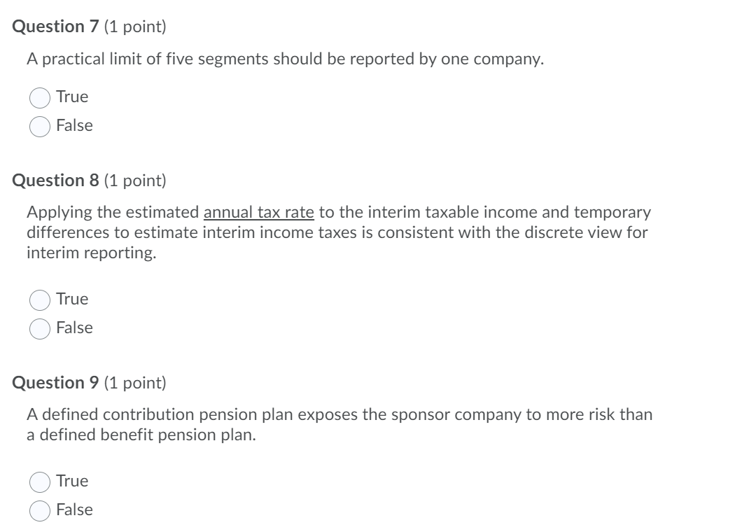This screenshot has height=532, width=756.
Task: Select False for Question 7
Action: tap(40, 125)
